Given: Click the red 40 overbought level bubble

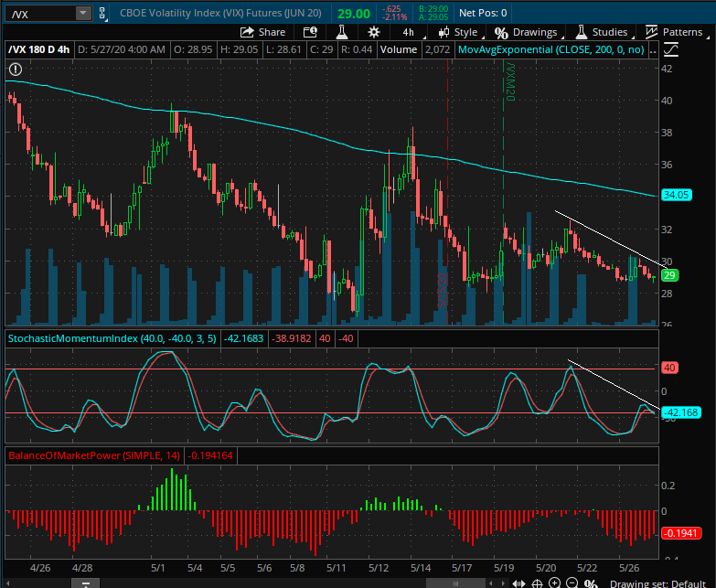Looking at the screenshot, I should pos(669,368).
